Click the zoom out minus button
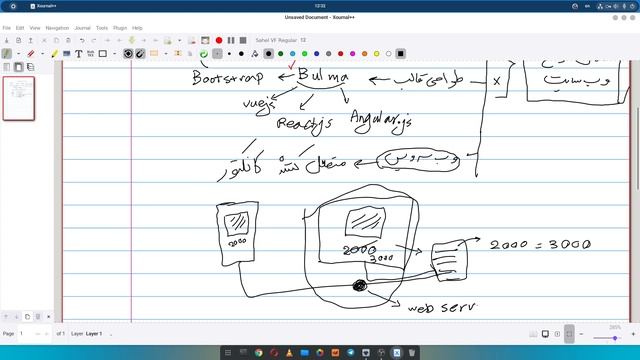The image size is (640, 360). 581,334
